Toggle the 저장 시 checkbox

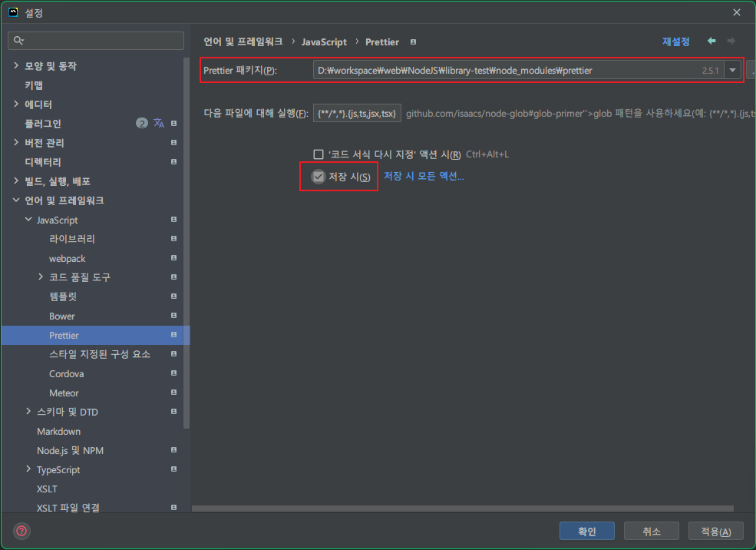point(319,177)
